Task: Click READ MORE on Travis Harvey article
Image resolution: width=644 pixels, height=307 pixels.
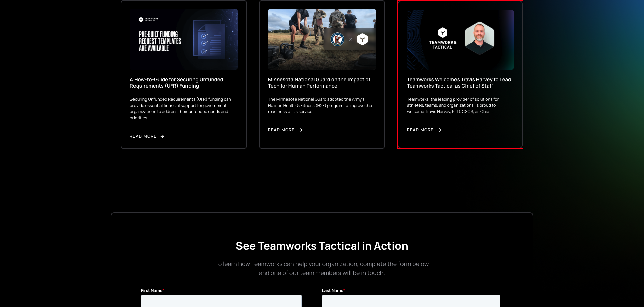Action: click(420, 130)
